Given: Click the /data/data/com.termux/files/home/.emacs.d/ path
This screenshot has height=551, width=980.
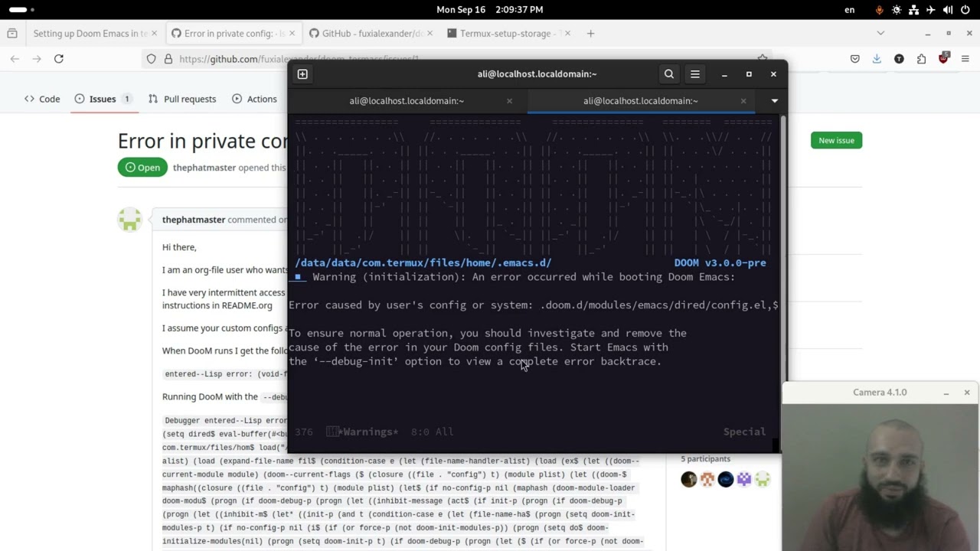Looking at the screenshot, I should point(423,262).
